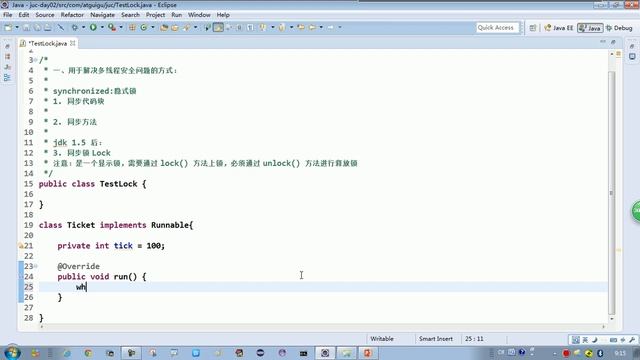Click the top icon in right sidebar

pyautogui.click(x=632, y=47)
